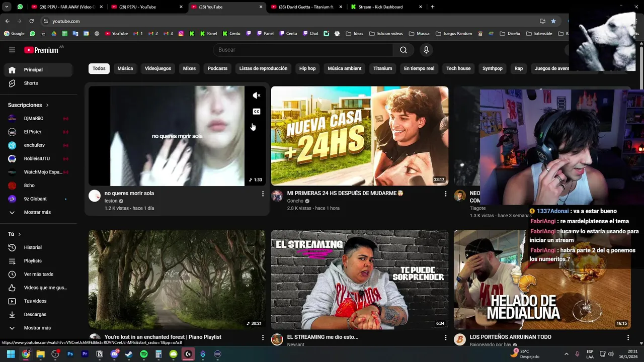Open Spotify from the taskbar
Image resolution: width=644 pixels, height=362 pixels.
144,354
